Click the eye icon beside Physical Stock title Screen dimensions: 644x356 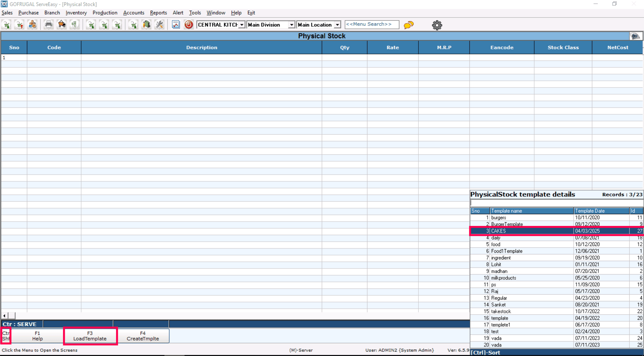(635, 36)
